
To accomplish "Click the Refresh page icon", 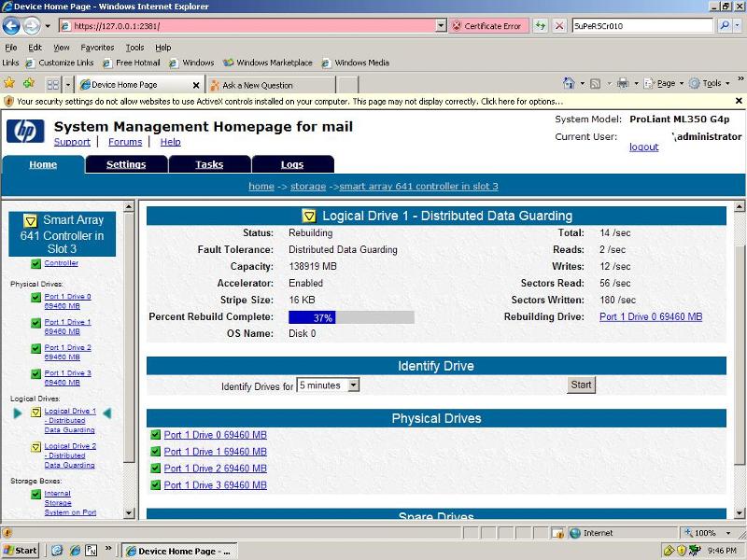I will pos(541,26).
